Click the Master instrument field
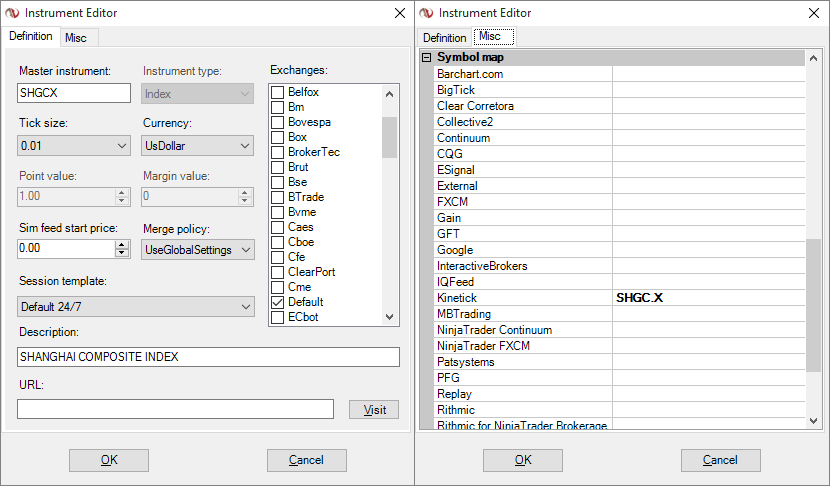This screenshot has height=486, width=830. (74, 93)
